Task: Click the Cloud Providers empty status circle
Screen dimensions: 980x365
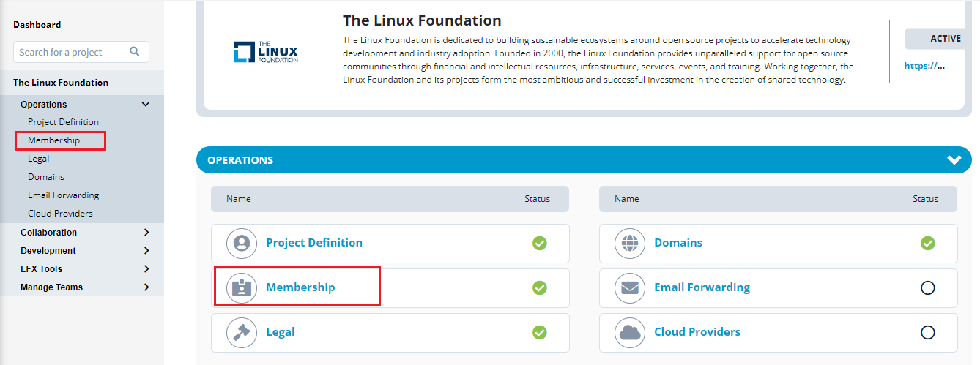Action: click(x=927, y=332)
